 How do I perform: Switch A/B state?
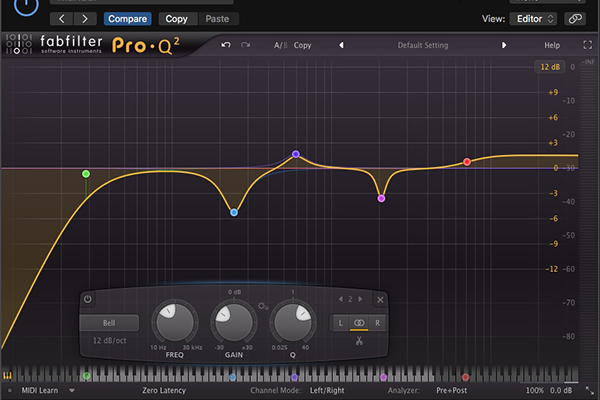280,45
